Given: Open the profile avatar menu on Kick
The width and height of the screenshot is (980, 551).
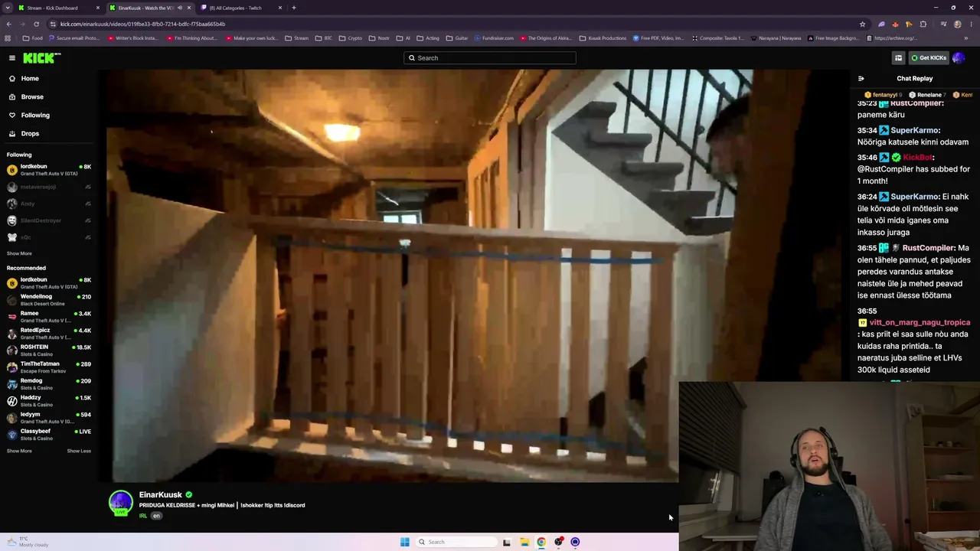Looking at the screenshot, I should (959, 58).
